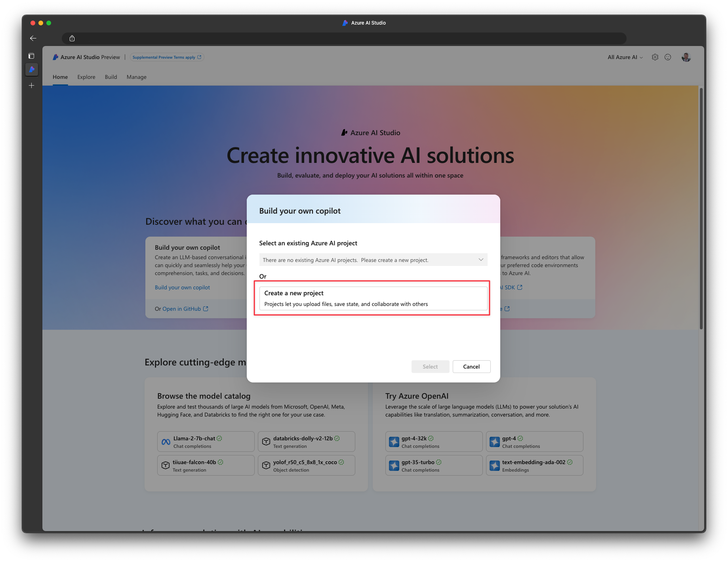Open the tabs panel icon in sidebar
This screenshot has width=728, height=562.
pyautogui.click(x=32, y=56)
